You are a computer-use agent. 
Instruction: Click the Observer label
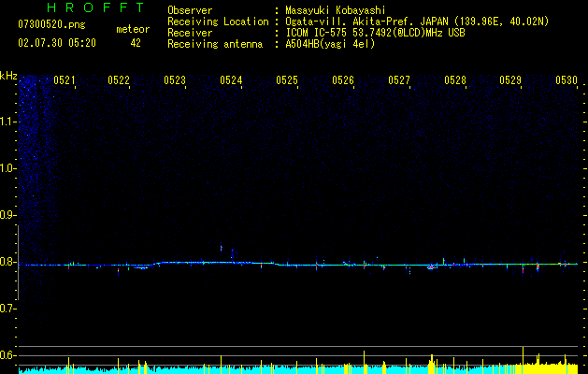pyautogui.click(x=190, y=10)
